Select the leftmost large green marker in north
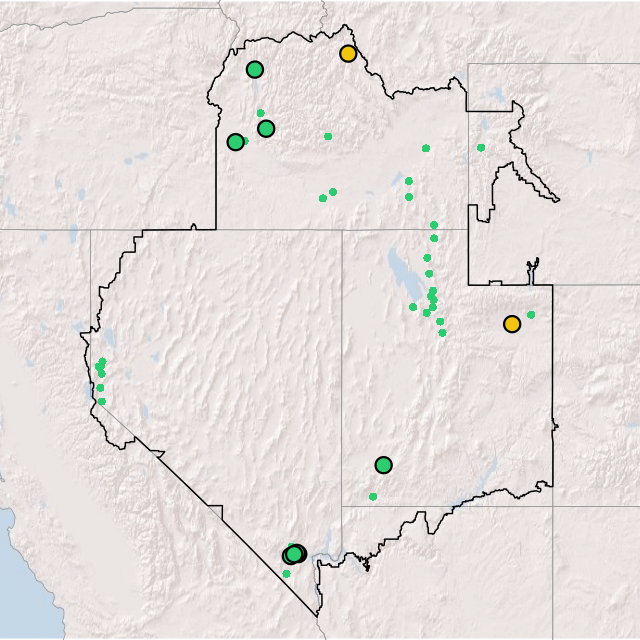 (235, 142)
